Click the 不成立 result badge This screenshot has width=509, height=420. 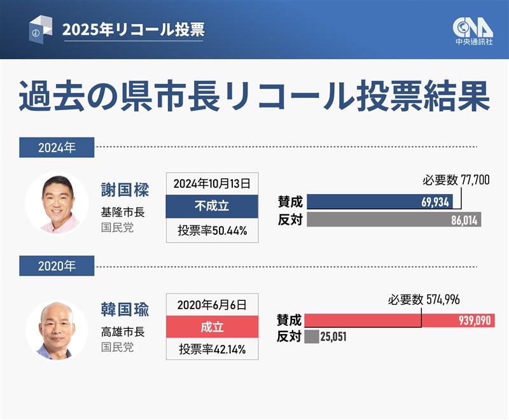point(212,207)
